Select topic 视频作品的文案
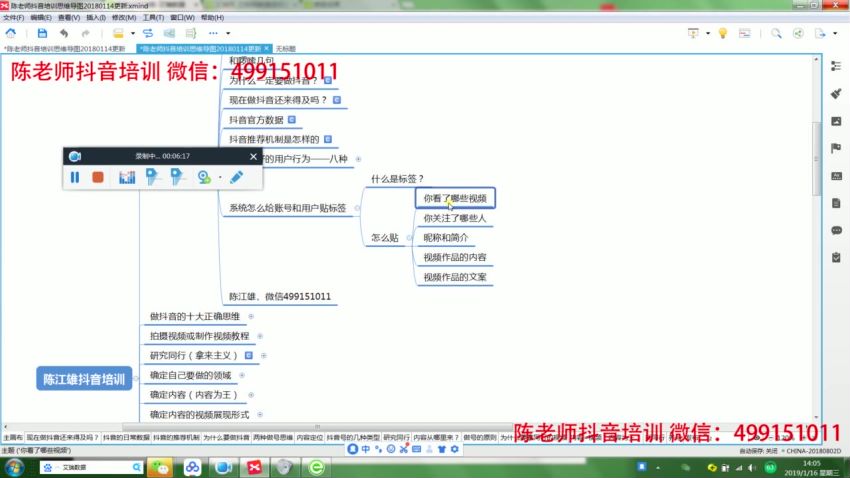The height and width of the screenshot is (478, 850). coord(455,277)
